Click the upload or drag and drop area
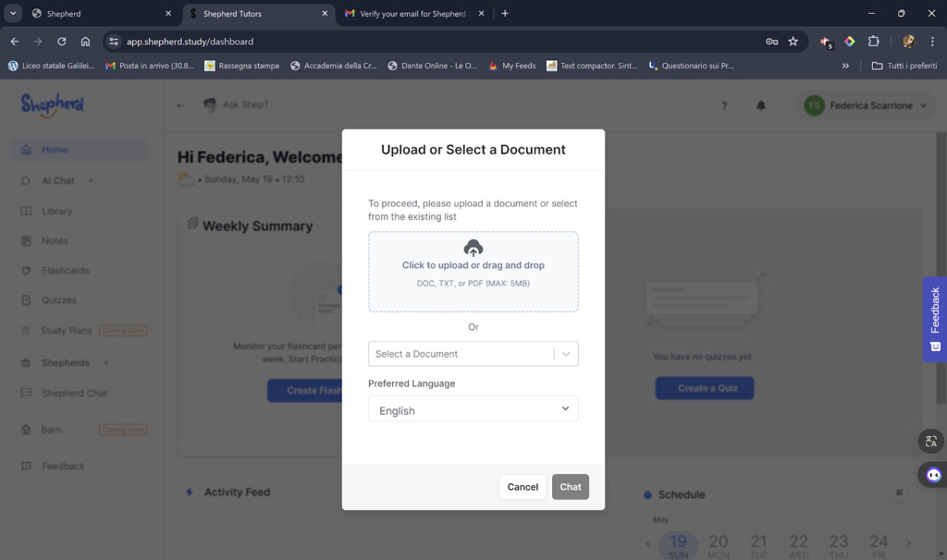The height and width of the screenshot is (560, 947). pos(473,272)
